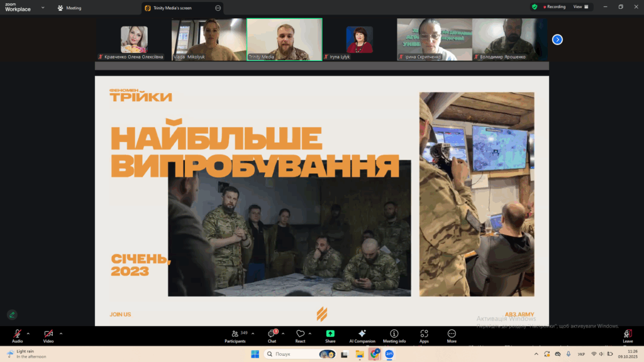
Task: Turn on camera with Video button
Action: (x=48, y=334)
